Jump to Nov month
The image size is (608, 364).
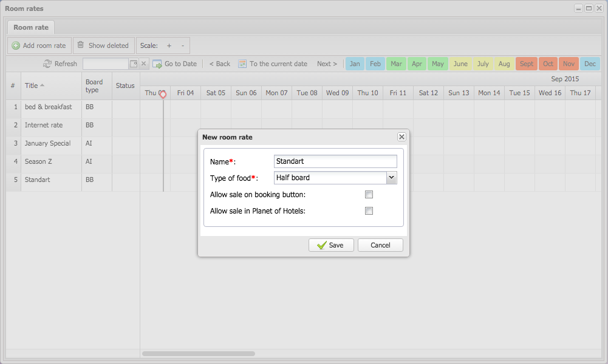[x=569, y=64]
